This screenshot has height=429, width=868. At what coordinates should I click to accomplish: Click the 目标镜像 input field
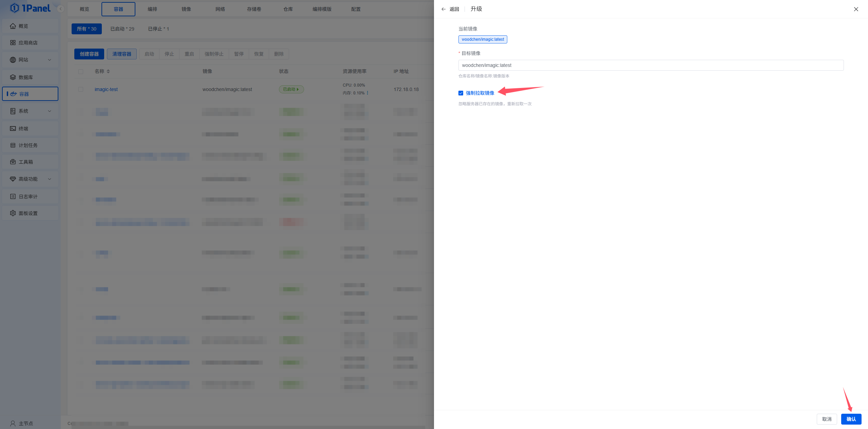pyautogui.click(x=651, y=65)
